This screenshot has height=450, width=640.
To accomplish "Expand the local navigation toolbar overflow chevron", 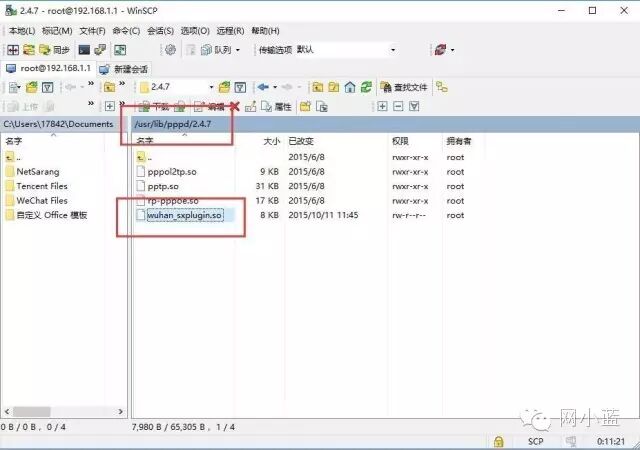I will [91, 84].
